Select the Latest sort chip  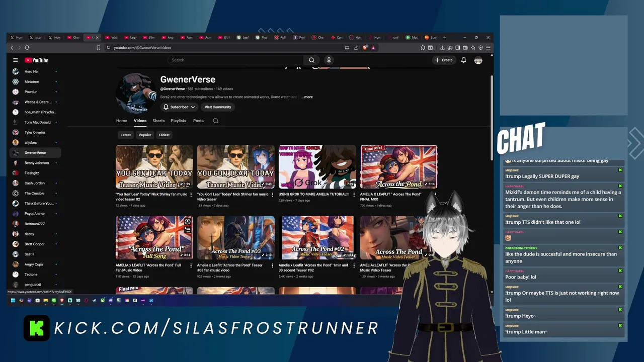coord(126,135)
